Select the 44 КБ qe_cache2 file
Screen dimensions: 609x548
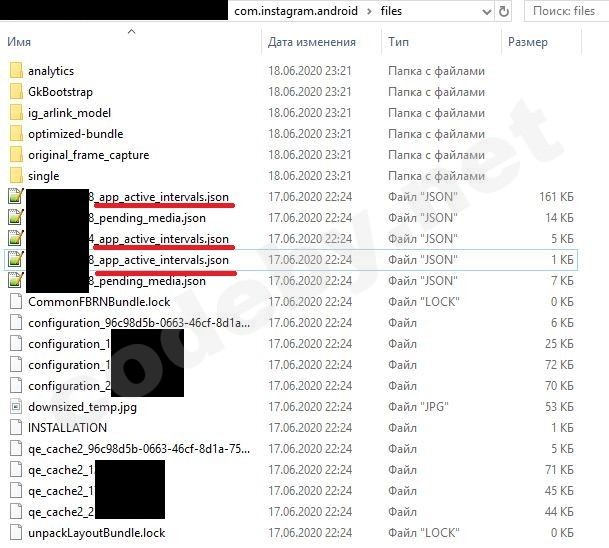pos(61,511)
